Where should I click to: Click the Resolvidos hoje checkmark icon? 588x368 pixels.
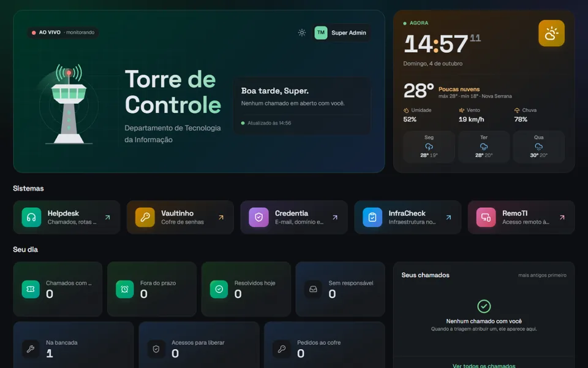[x=219, y=289]
